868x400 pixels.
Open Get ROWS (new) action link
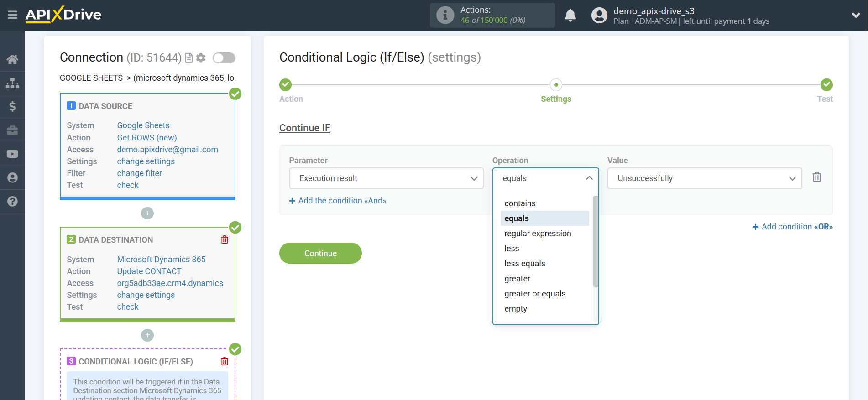(x=147, y=138)
